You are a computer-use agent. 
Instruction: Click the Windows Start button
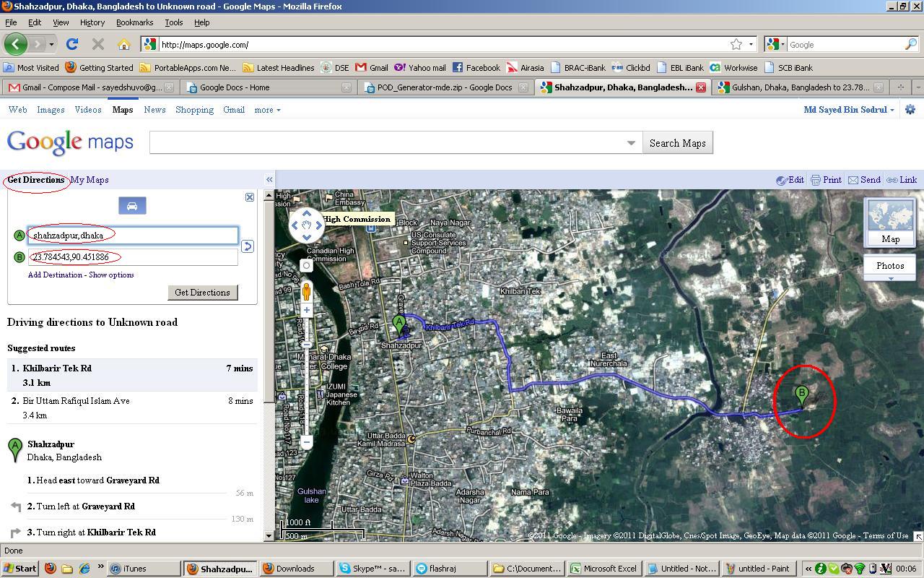click(x=19, y=569)
